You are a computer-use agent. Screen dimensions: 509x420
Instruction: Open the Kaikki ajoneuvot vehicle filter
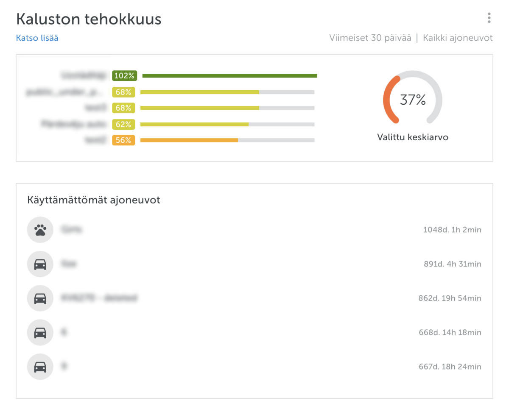457,38
